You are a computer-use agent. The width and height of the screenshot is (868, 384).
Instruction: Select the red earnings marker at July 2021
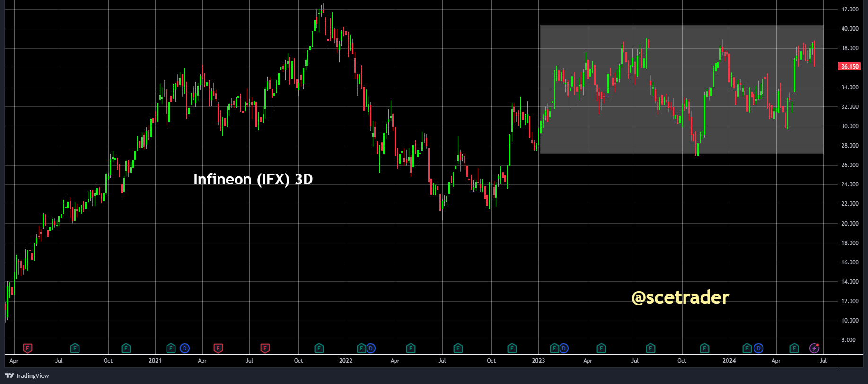click(x=265, y=349)
